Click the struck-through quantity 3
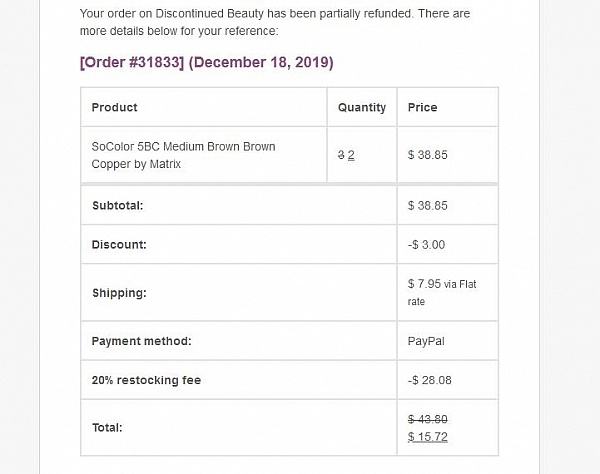600x474 pixels. [x=341, y=155]
